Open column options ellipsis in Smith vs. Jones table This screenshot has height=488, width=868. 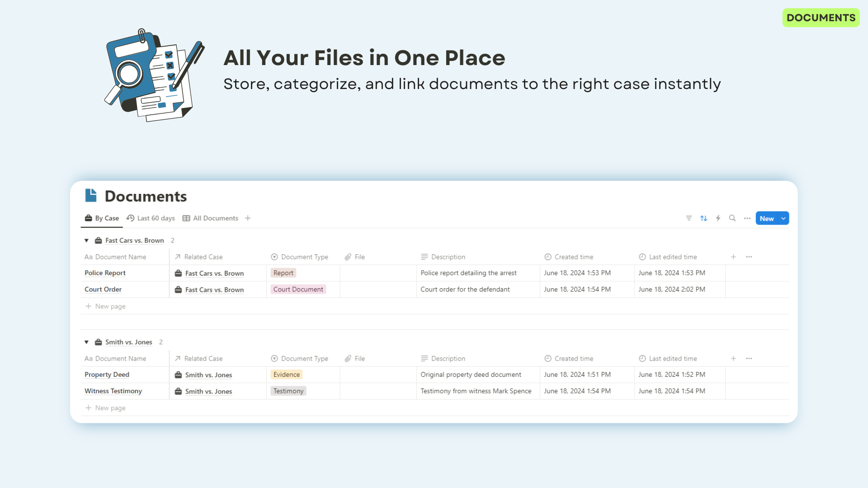[x=749, y=358]
